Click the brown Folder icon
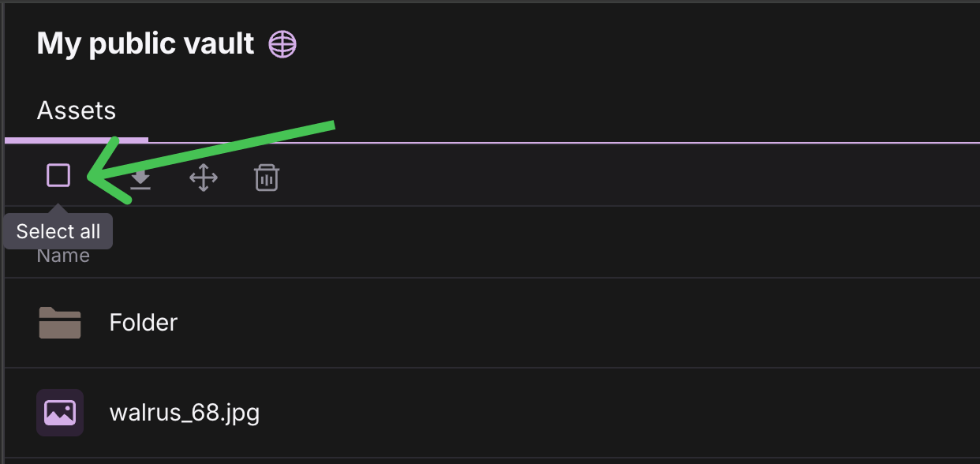980x464 pixels. [x=60, y=323]
